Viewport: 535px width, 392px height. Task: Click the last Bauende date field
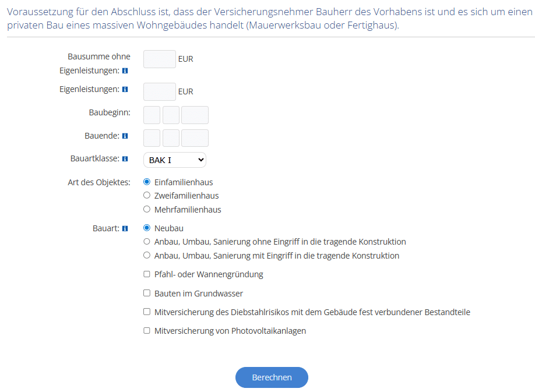click(195, 138)
